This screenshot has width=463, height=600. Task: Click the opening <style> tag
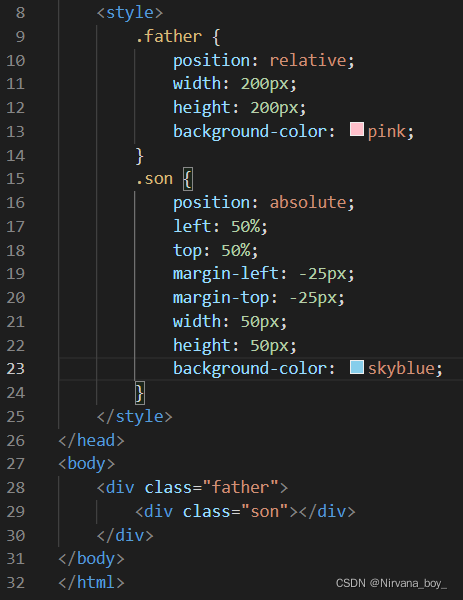[x=130, y=13]
